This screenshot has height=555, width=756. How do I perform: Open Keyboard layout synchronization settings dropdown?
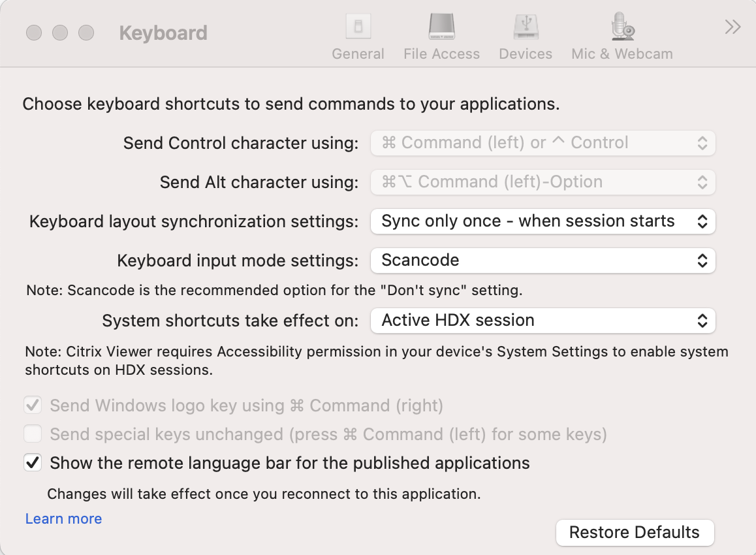pyautogui.click(x=543, y=221)
